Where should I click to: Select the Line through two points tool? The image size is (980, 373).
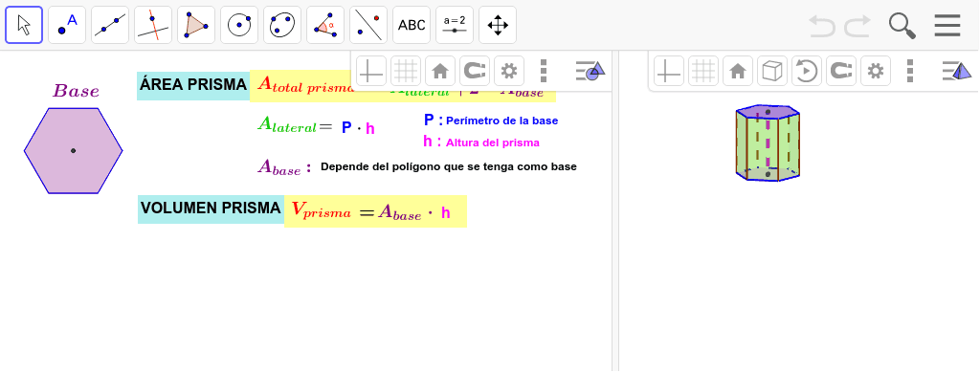110,25
